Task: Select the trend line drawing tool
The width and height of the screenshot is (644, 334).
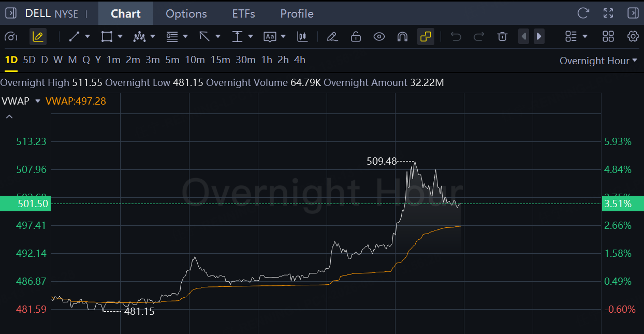Action: 74,37
